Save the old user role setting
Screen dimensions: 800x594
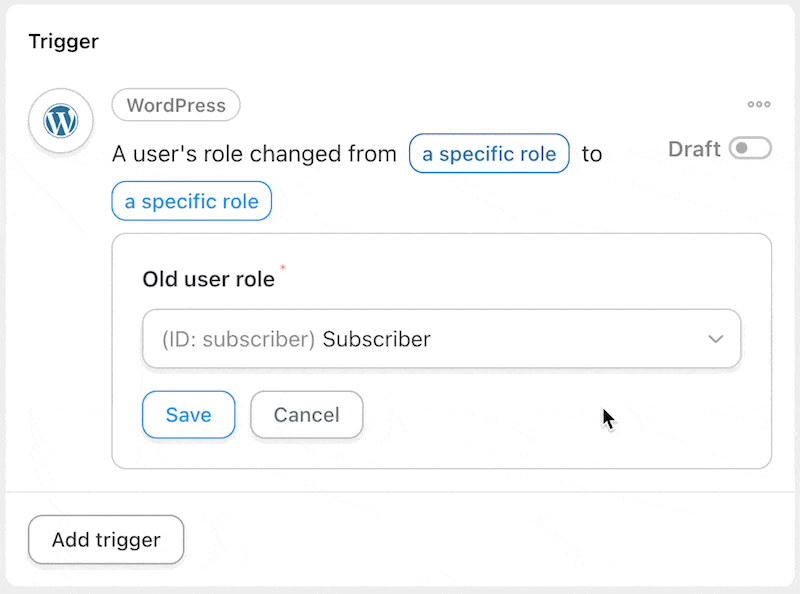pyautogui.click(x=188, y=415)
